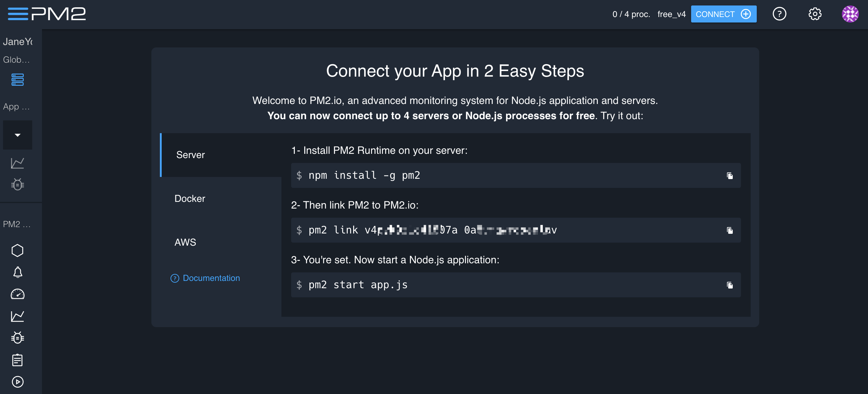
Task: Open the app issues bug icon
Action: (18, 184)
